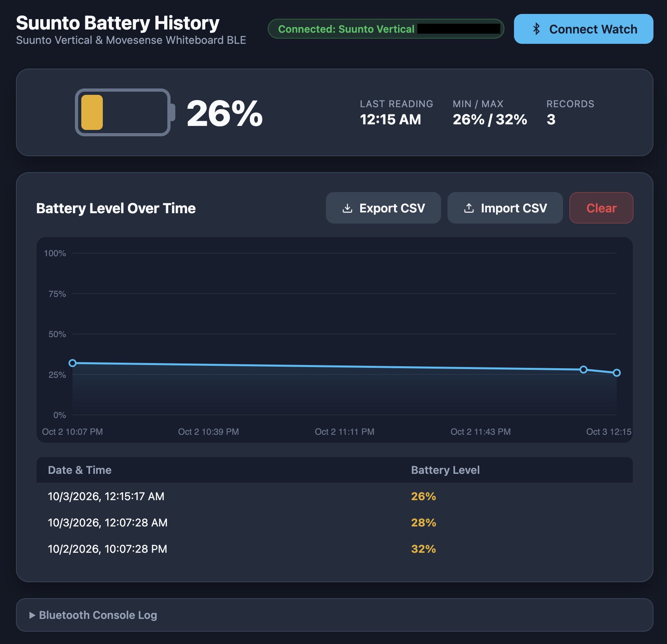Screen dimensions: 667x644
Task: Click the 75% y-axis label
Action: 57,294
